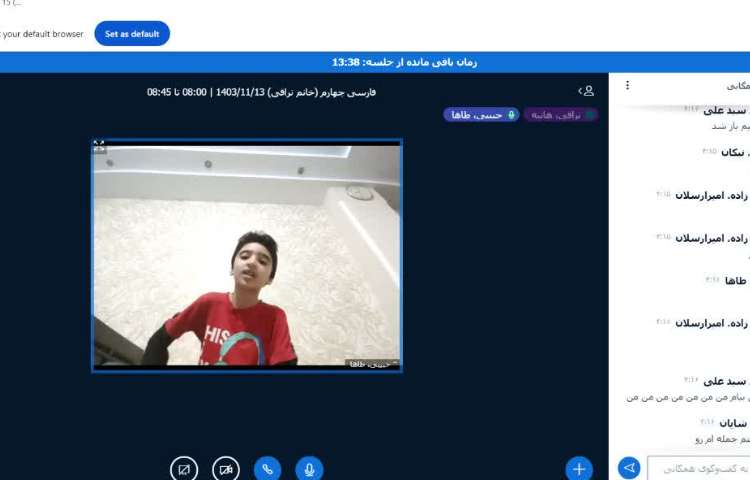Mute the microphone button
The width and height of the screenshot is (750, 480).
[309, 469]
